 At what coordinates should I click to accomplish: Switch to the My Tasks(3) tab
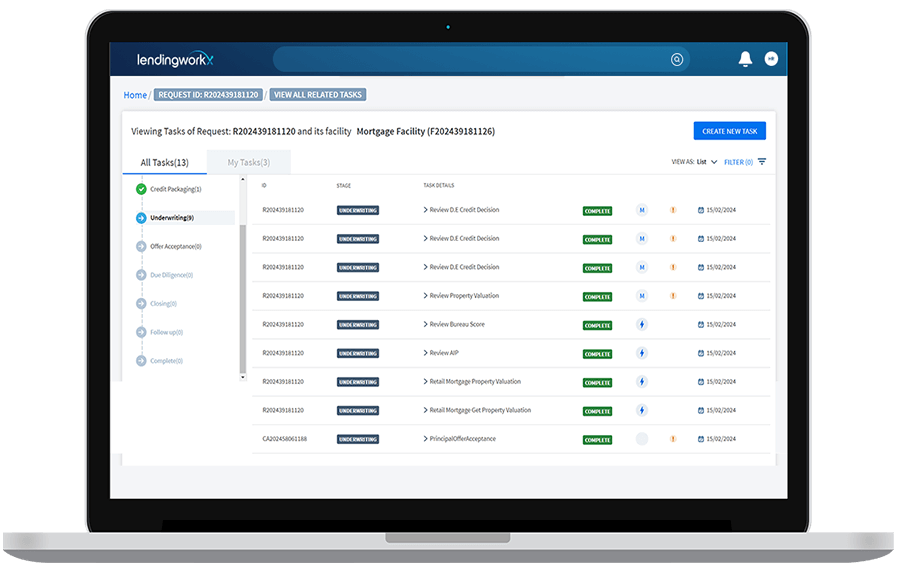tap(248, 162)
